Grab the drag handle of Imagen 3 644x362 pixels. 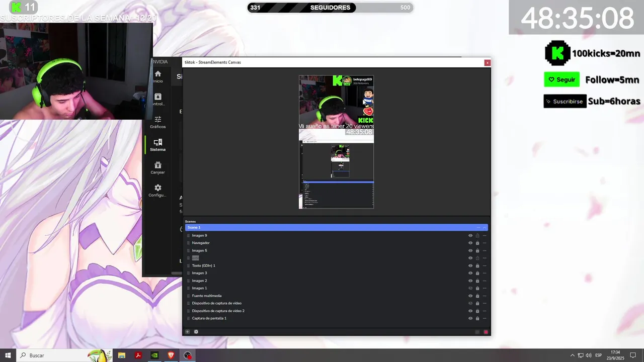tap(189, 273)
